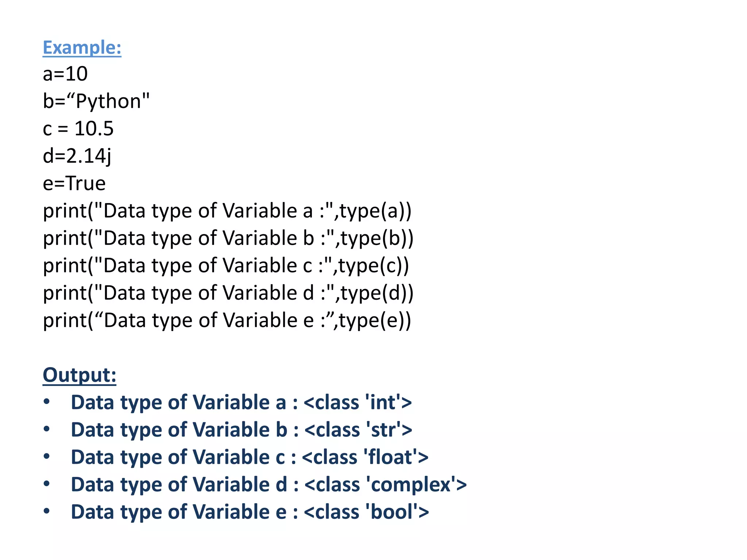This screenshot has width=747, height=560.
Task: Click the bullet before the Variable c output
Action: (x=47, y=456)
